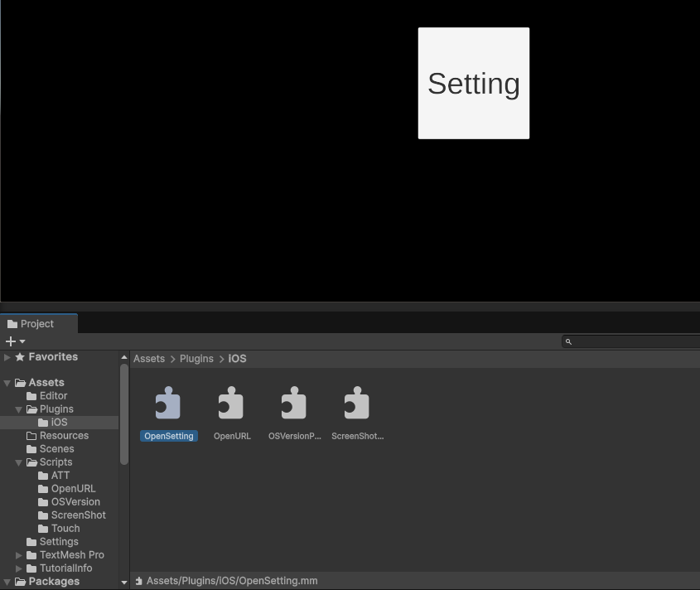700x590 pixels.
Task: Click the Assets breadcrumb link
Action: coord(149,359)
